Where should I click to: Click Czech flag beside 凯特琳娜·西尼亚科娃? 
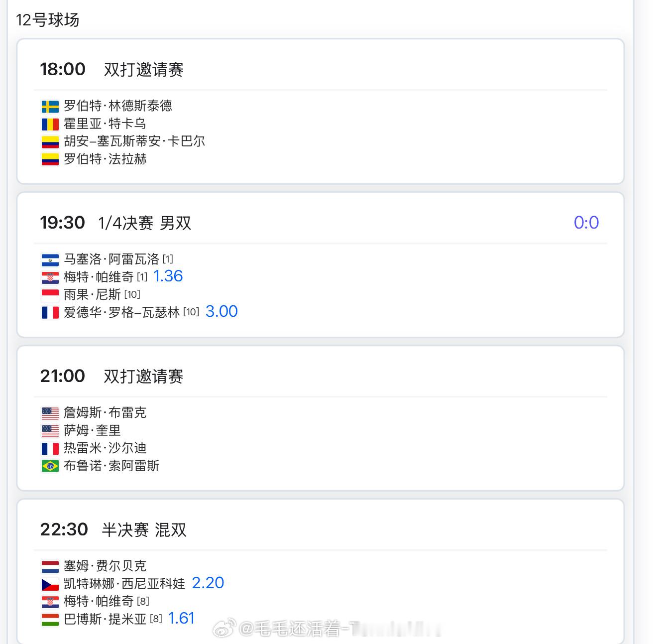pyautogui.click(x=50, y=584)
